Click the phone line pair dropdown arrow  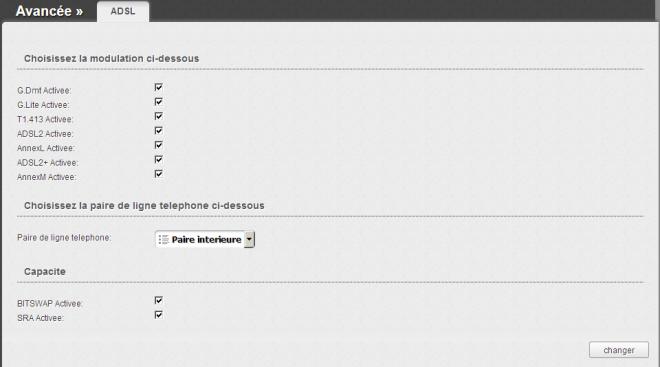(249, 239)
